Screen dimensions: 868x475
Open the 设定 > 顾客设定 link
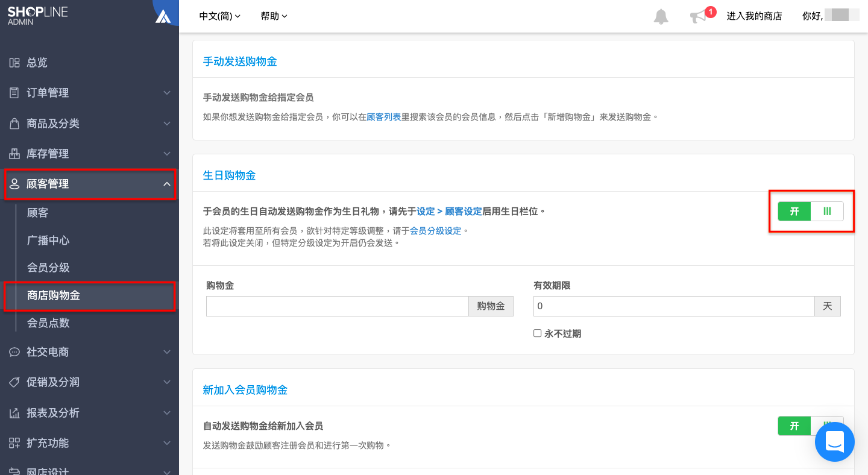pyautogui.click(x=449, y=212)
